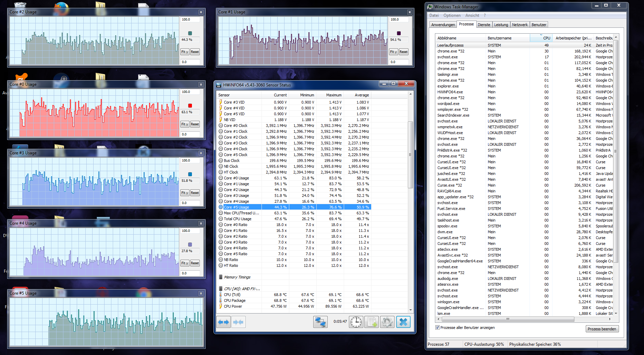The image size is (644, 355).
Task: Click the blue color swatch in Core #3 Usage
Action: pos(190,174)
